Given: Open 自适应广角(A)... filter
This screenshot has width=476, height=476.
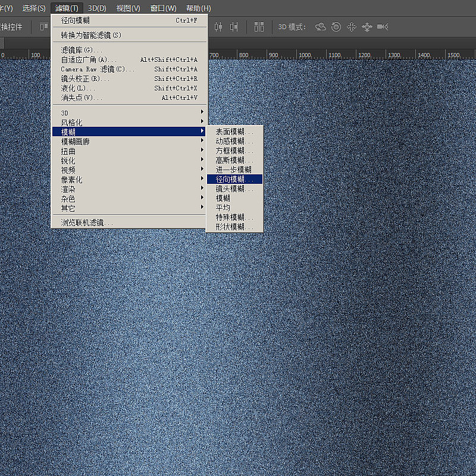Looking at the screenshot, I should click(x=129, y=59).
